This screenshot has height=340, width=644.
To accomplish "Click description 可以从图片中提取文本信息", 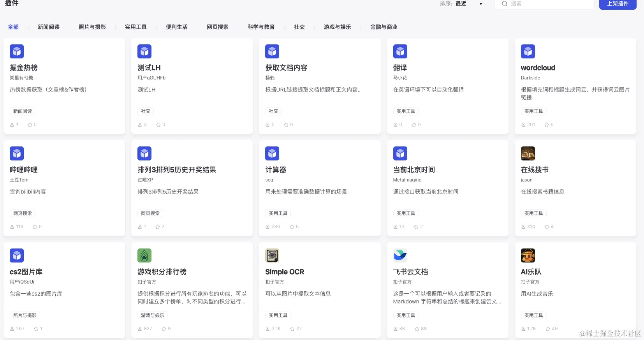I will pyautogui.click(x=298, y=294).
